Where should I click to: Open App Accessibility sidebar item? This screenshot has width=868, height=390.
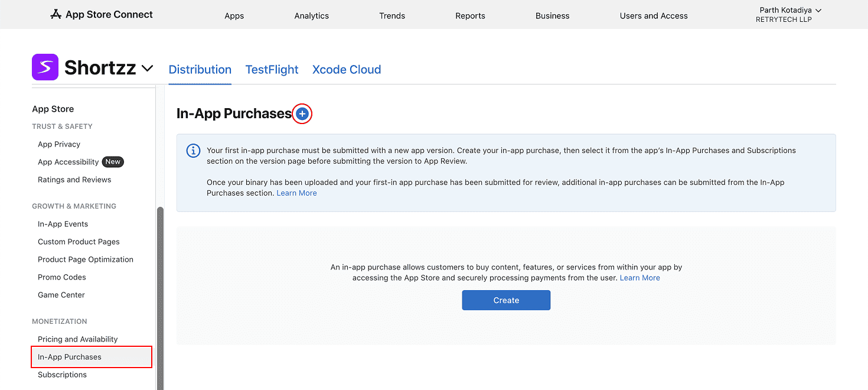pyautogui.click(x=68, y=162)
